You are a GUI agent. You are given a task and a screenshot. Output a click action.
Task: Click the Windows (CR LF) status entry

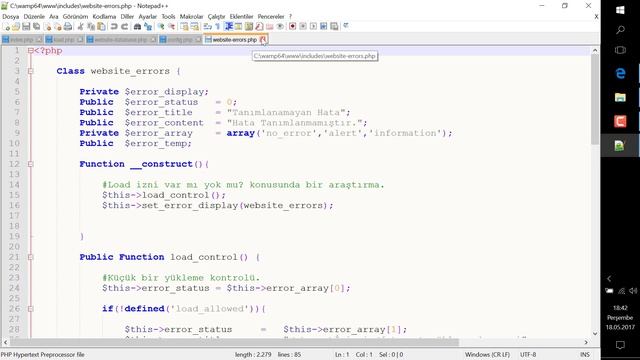pos(487,355)
